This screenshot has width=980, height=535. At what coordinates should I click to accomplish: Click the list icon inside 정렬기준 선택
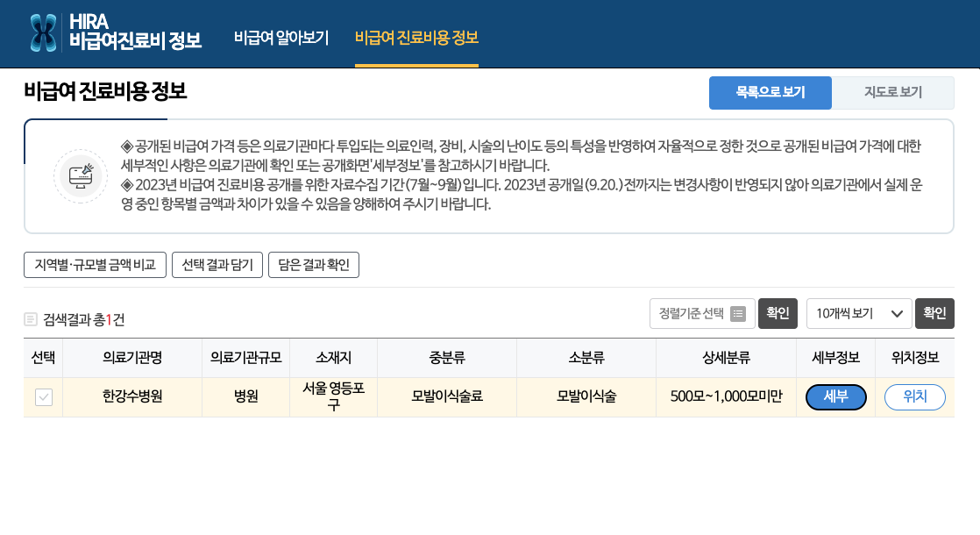pos(737,314)
